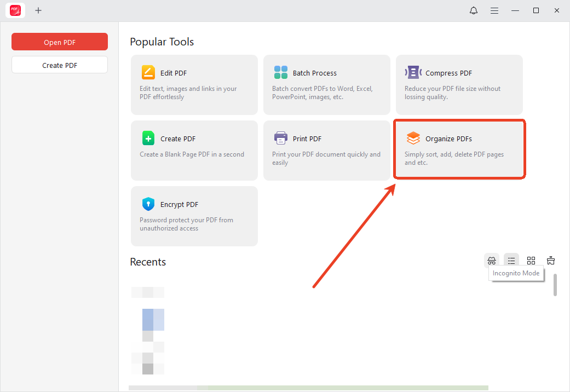570x392 pixels.
Task: Open the recent document thumbnail
Action: click(x=147, y=331)
